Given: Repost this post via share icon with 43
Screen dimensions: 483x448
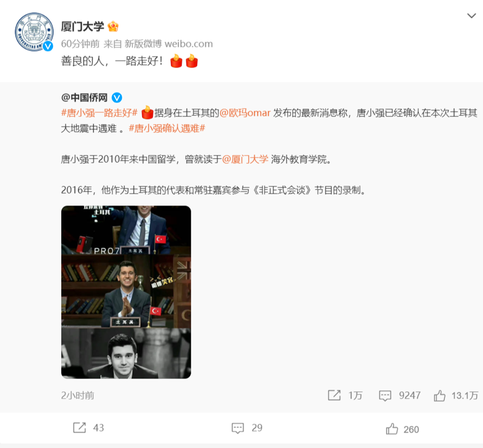Looking at the screenshot, I should pos(88,428).
